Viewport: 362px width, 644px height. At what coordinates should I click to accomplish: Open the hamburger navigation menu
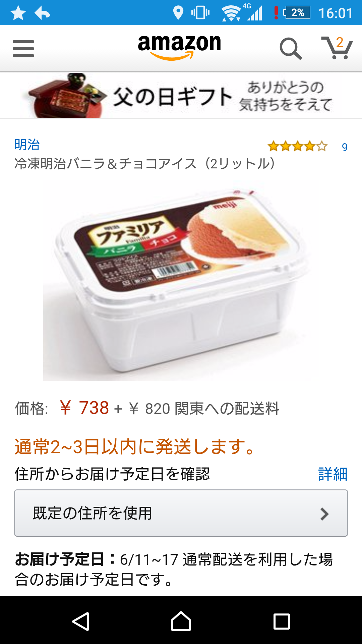coord(23,49)
